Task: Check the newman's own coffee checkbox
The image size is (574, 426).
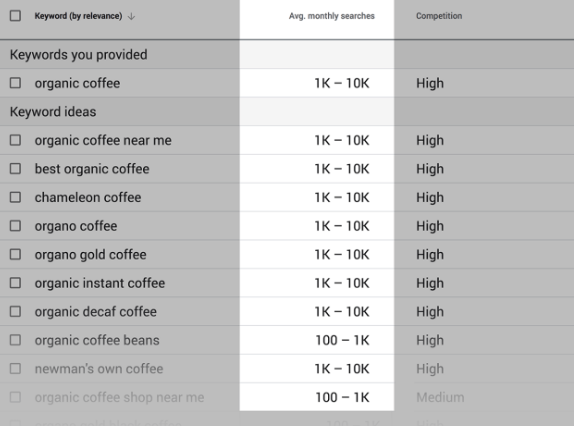Action: point(15,369)
